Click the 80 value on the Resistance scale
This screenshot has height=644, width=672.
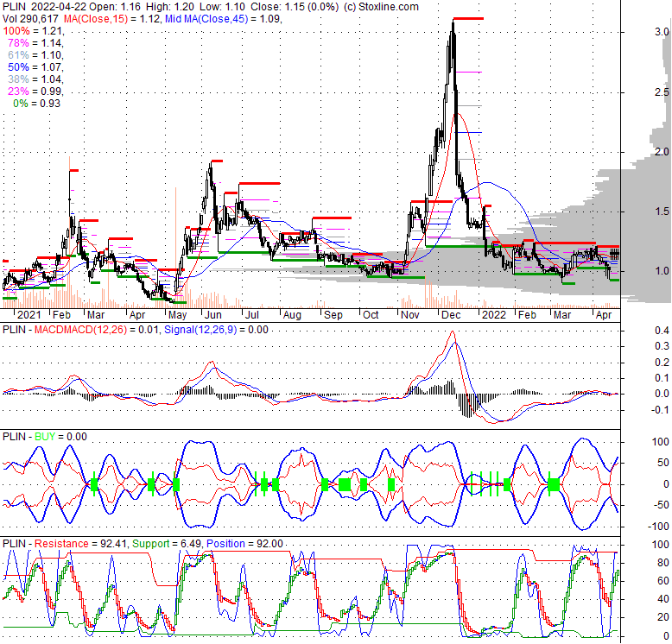[x=663, y=563]
